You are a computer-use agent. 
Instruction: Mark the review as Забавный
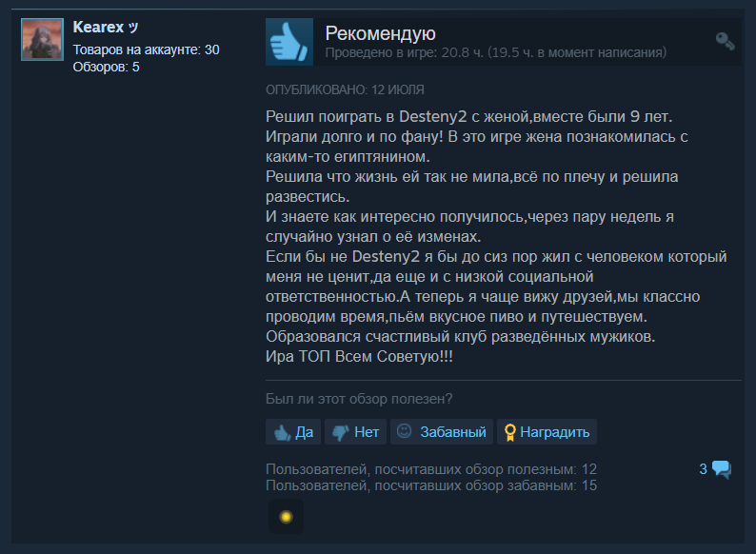[442, 431]
